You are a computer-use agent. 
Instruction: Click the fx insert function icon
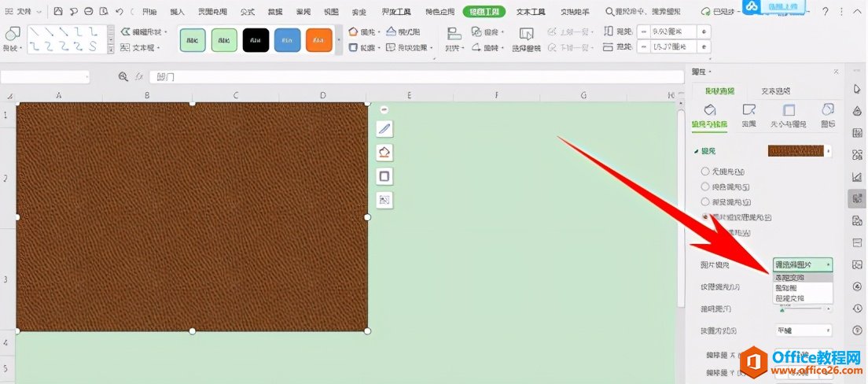(140, 77)
